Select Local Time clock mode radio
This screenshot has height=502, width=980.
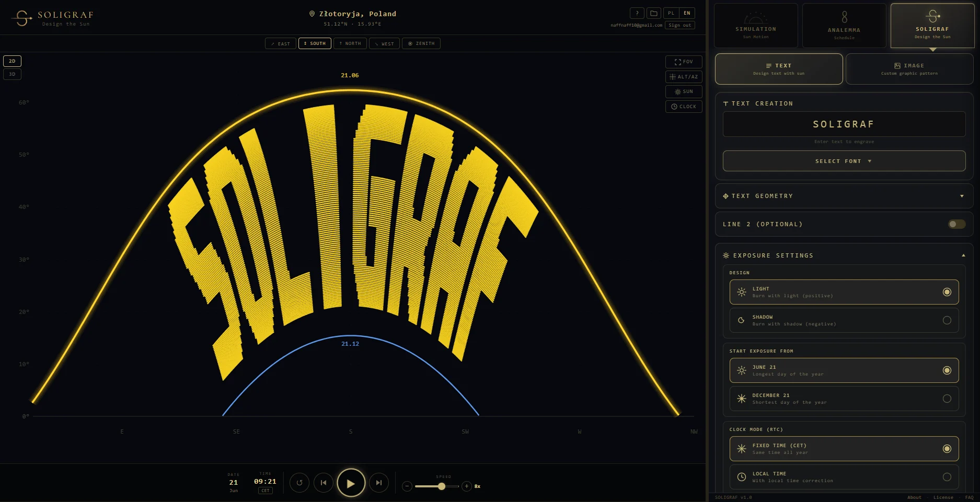[x=947, y=477]
